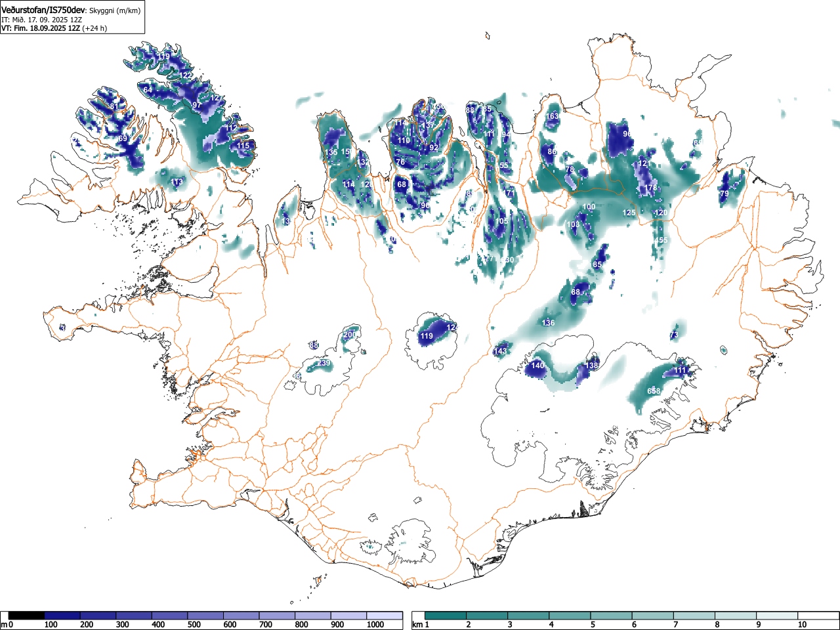Click the '136' visibility value

[548, 323]
